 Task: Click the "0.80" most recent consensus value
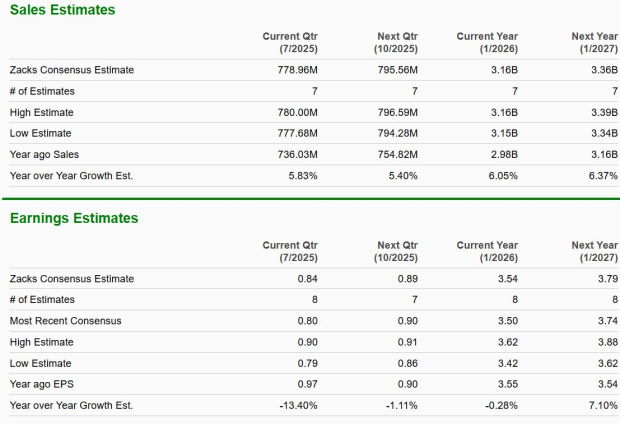[308, 321]
